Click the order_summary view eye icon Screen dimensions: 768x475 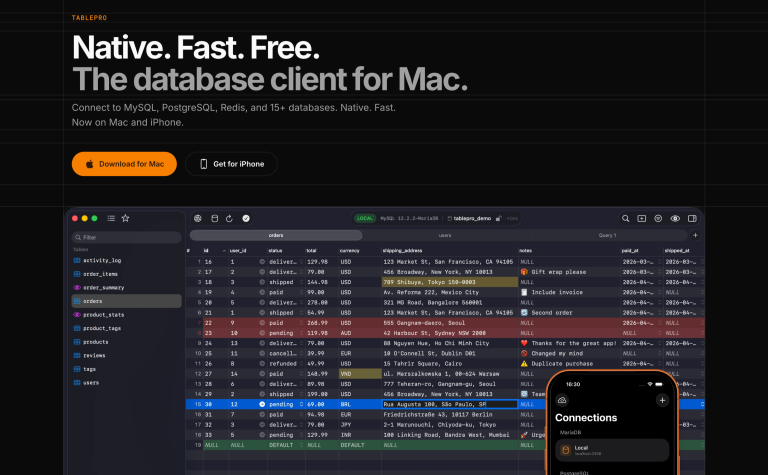tap(77, 287)
